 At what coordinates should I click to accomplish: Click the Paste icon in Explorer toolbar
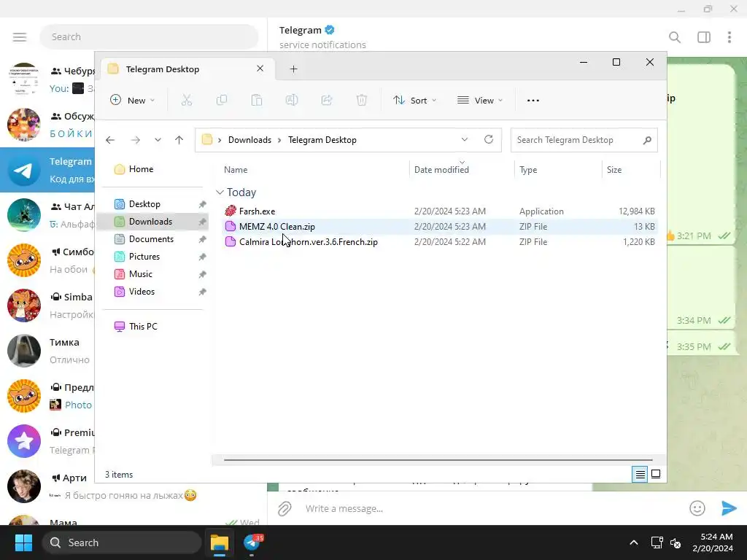pos(257,100)
